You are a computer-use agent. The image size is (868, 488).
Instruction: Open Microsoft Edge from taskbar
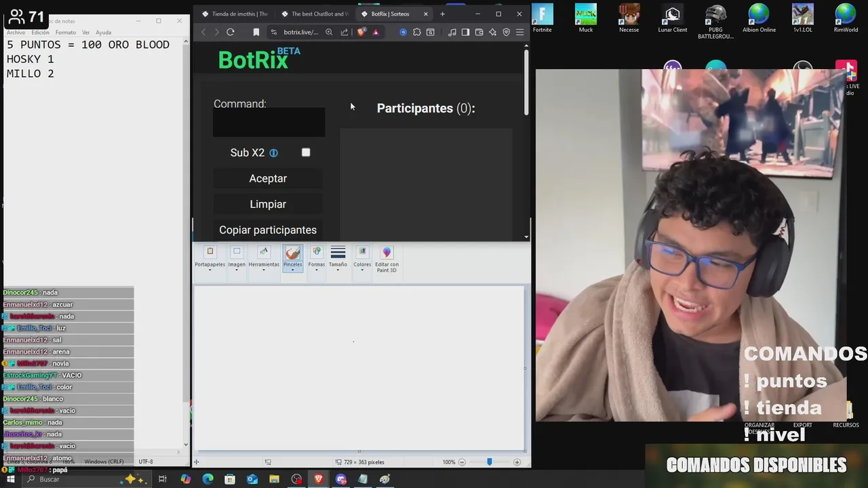click(208, 479)
